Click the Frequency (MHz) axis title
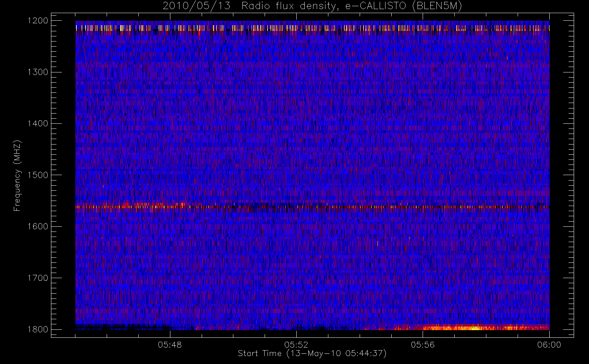Viewport: 589px width, 364px height. [x=17, y=175]
